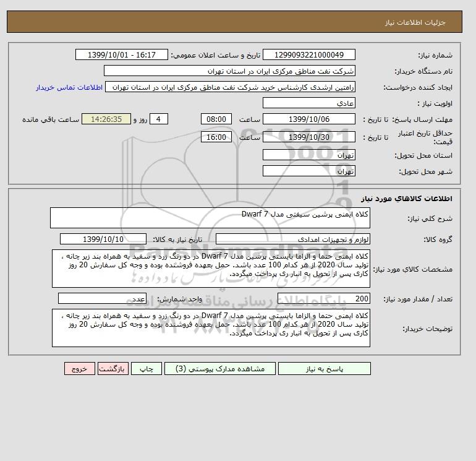This screenshot has width=476, height=461.
Task: Click the چاپ print button
Action: (x=147, y=369)
